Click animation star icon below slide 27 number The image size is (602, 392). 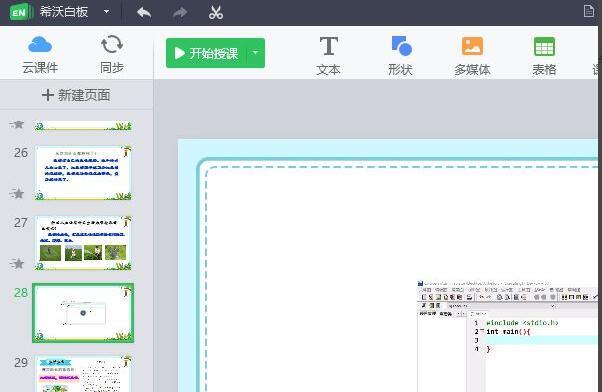(17, 264)
